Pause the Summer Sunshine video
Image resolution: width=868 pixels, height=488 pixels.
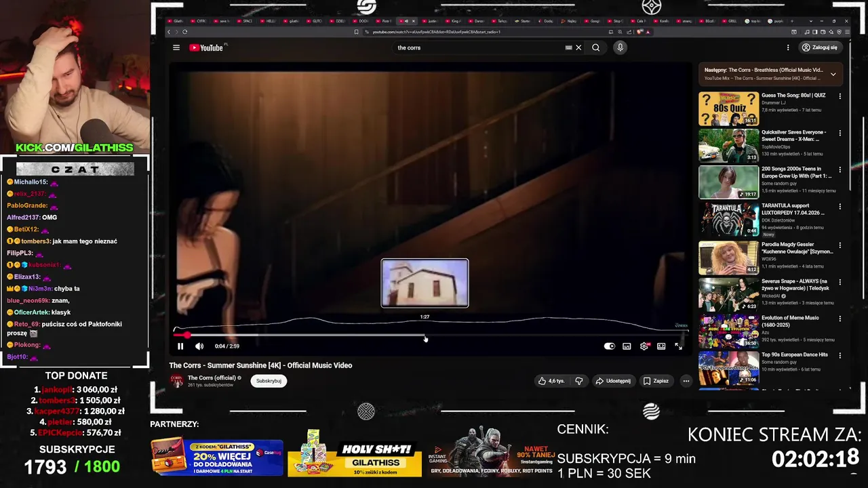[x=180, y=346]
